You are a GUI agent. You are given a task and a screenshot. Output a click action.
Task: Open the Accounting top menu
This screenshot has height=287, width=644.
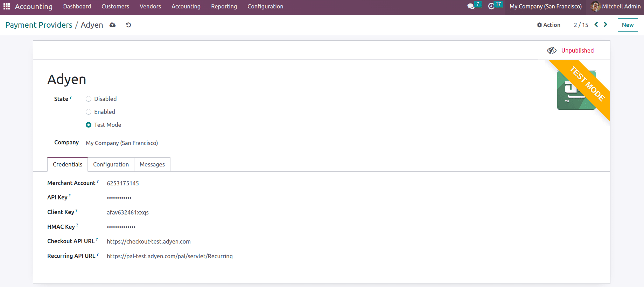186,6
